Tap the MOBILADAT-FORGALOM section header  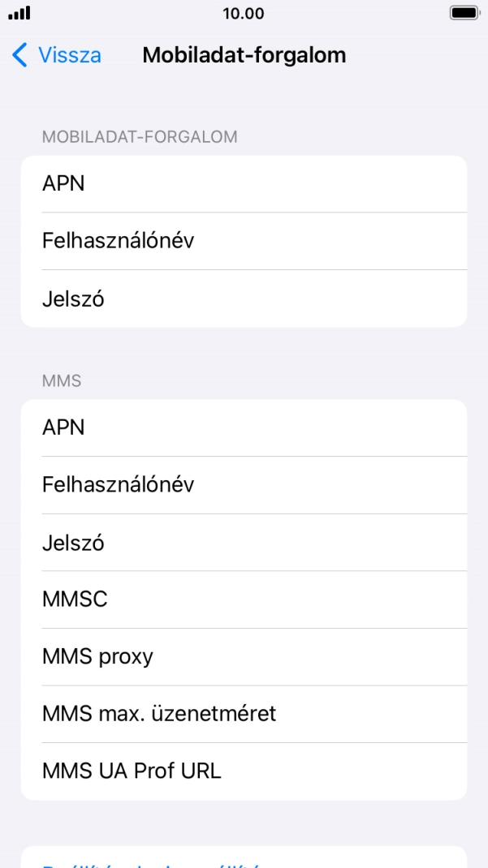coord(140,136)
